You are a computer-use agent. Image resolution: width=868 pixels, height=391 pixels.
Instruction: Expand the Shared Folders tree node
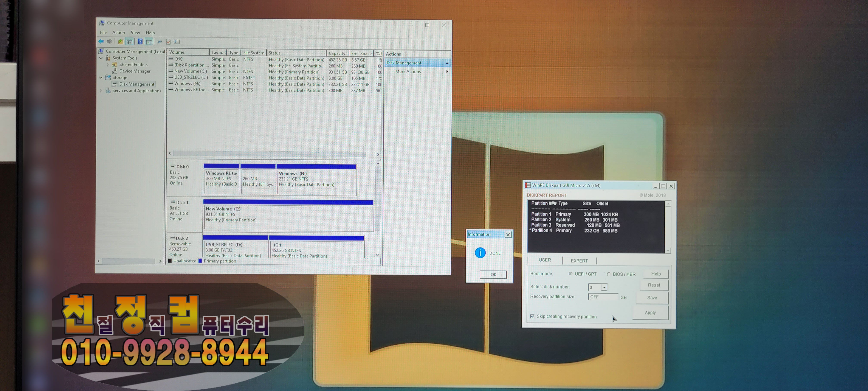108,64
